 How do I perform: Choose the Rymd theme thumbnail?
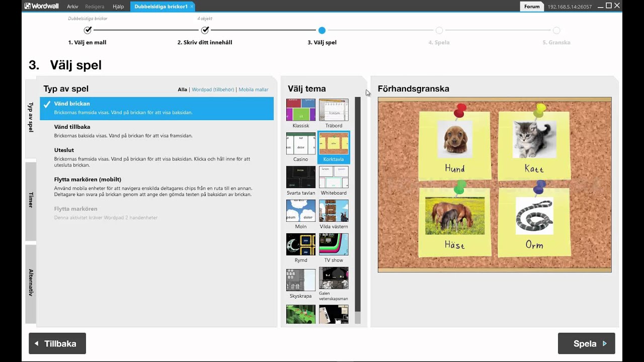click(x=301, y=244)
